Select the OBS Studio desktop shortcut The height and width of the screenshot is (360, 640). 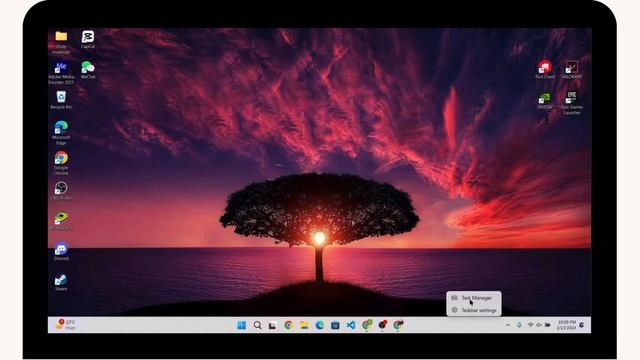pyautogui.click(x=61, y=191)
